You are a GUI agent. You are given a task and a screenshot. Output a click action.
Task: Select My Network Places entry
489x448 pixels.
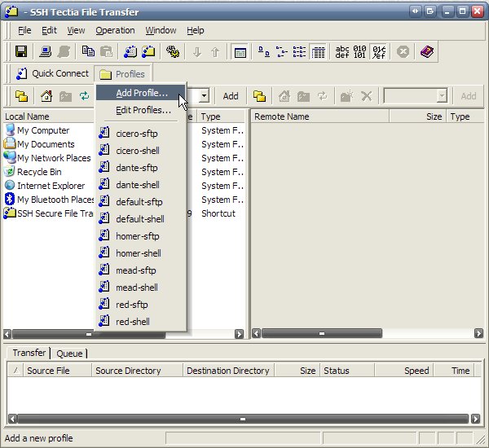coord(47,158)
